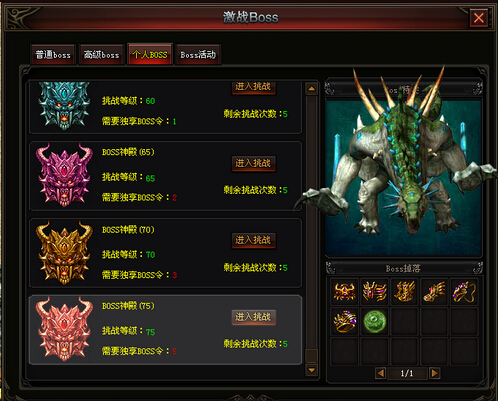This screenshot has height=401, width=498.
Task: Click the boss list scroll down arrow
Action: pyautogui.click(x=311, y=370)
